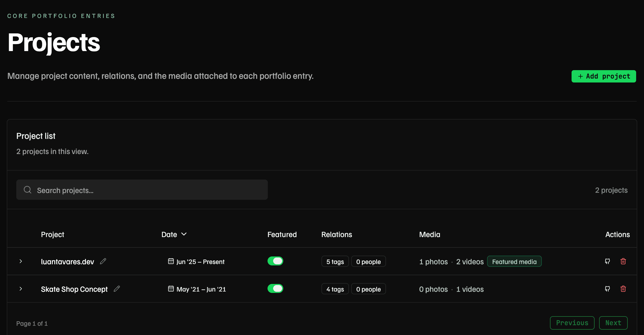644x335 pixels.
Task: Expand the Skate Shop Concept row with its chevron
Action: (21, 289)
